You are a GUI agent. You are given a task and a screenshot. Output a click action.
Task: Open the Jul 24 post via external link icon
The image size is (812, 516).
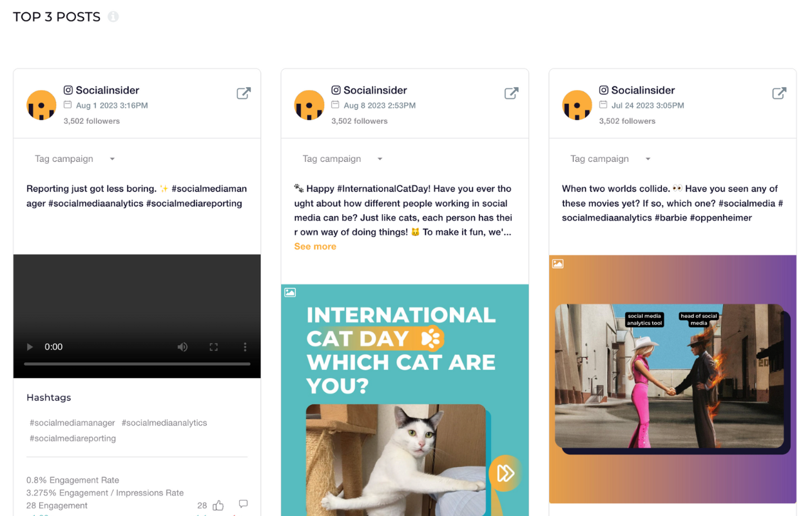(x=779, y=93)
